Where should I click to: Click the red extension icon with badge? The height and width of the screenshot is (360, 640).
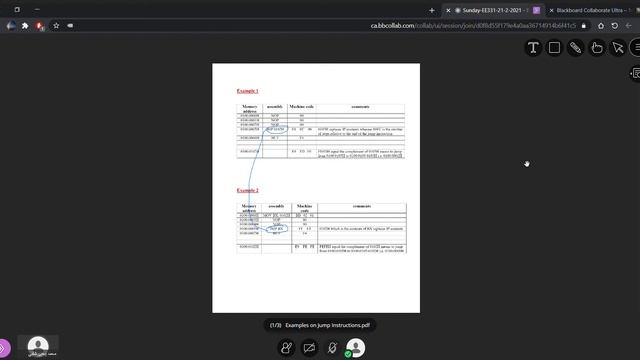pos(40,26)
